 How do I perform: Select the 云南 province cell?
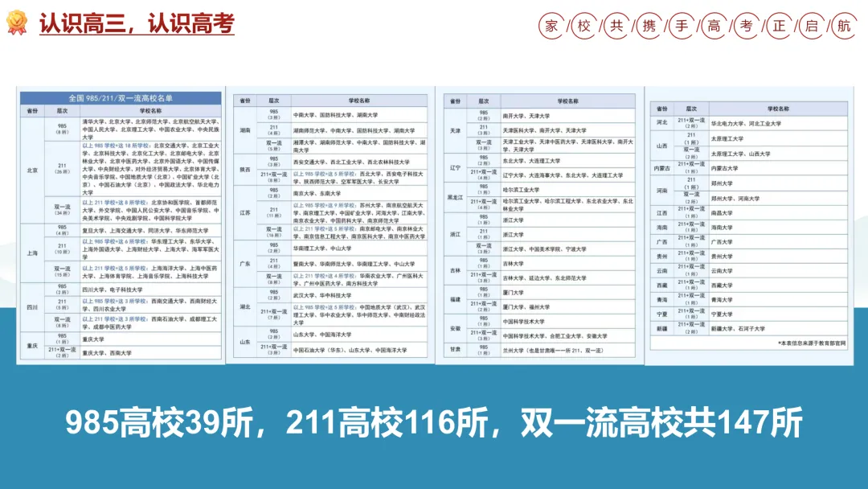tap(662, 271)
